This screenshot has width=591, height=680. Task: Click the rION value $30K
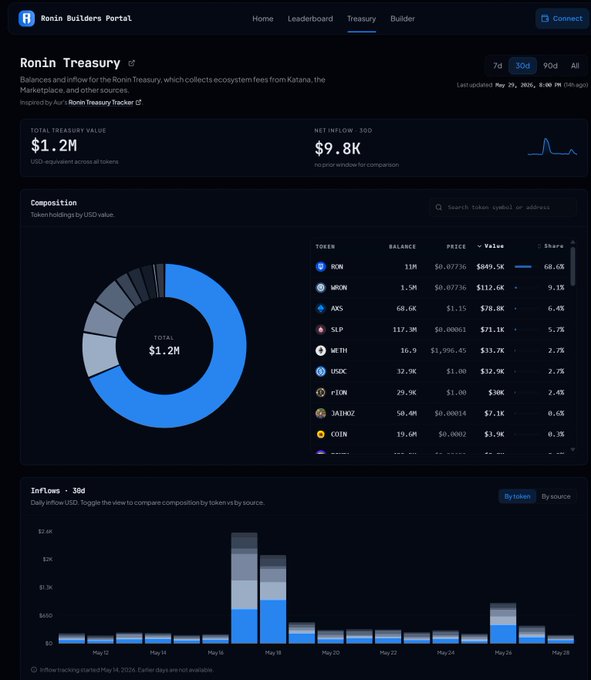click(x=496, y=392)
